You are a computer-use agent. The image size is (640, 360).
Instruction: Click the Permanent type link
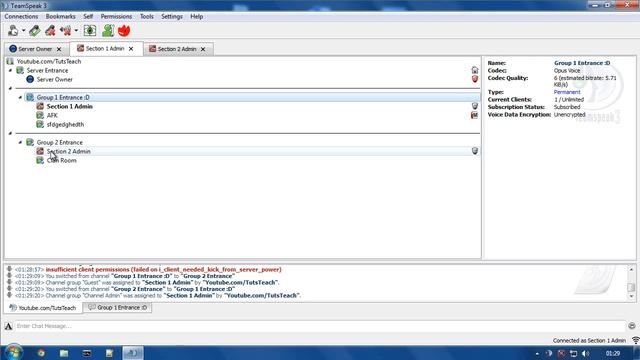point(567,92)
